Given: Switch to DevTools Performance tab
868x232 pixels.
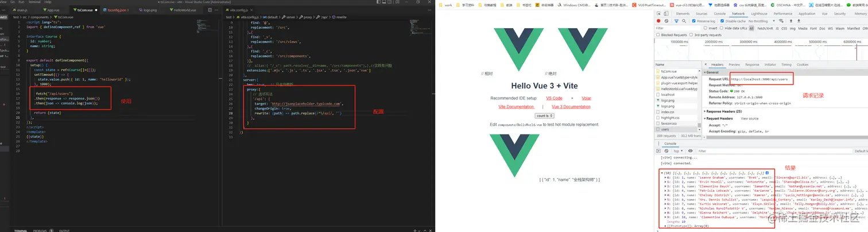Looking at the screenshot, I should click(782, 14).
